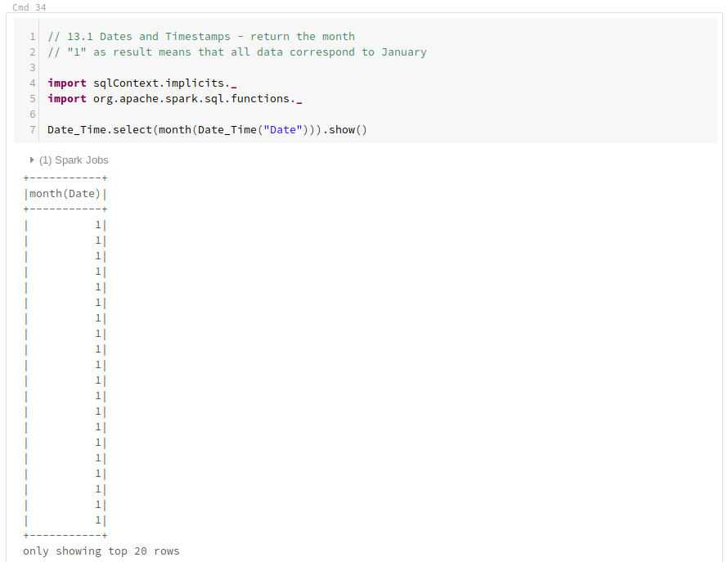Click the last result row in the table
Image resolution: width=728 pixels, height=562 pixels.
pyautogui.click(x=64, y=519)
